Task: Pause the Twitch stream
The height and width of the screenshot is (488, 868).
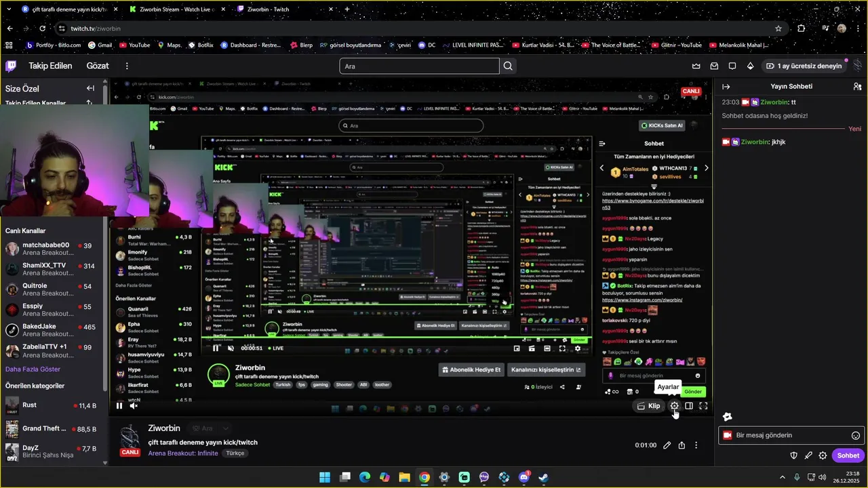Action: click(x=119, y=406)
